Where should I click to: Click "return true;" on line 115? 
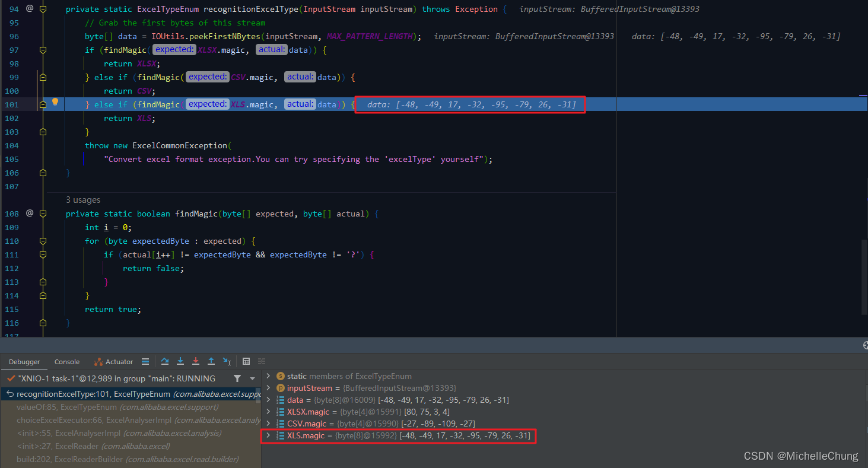tap(113, 309)
